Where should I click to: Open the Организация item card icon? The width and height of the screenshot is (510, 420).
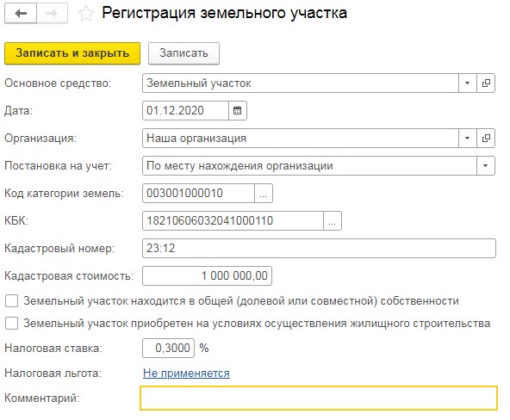click(x=486, y=138)
